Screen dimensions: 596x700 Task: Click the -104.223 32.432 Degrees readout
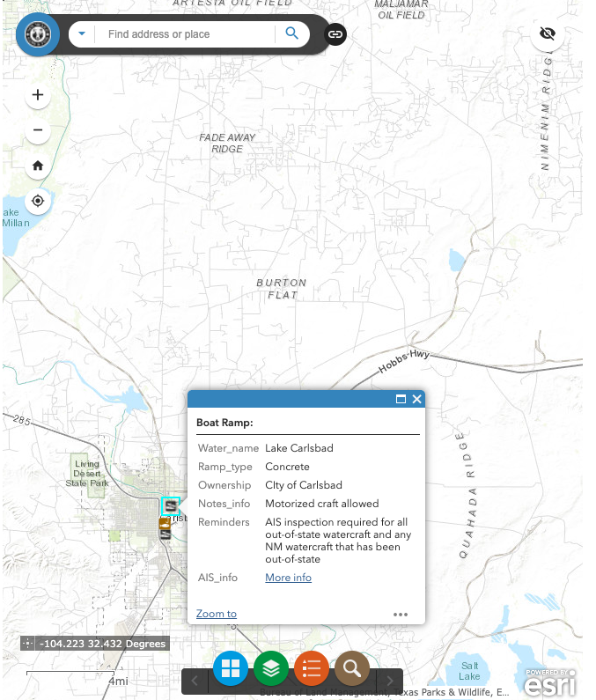point(103,644)
